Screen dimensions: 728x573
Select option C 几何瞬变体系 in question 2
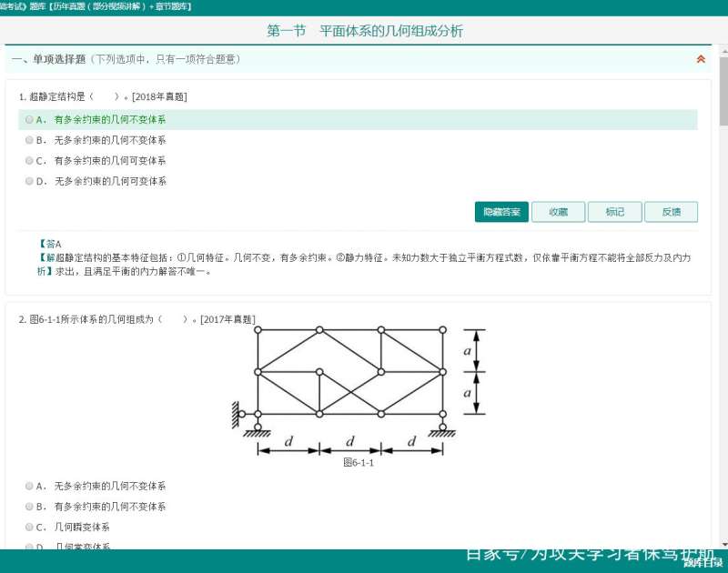click(x=28, y=527)
